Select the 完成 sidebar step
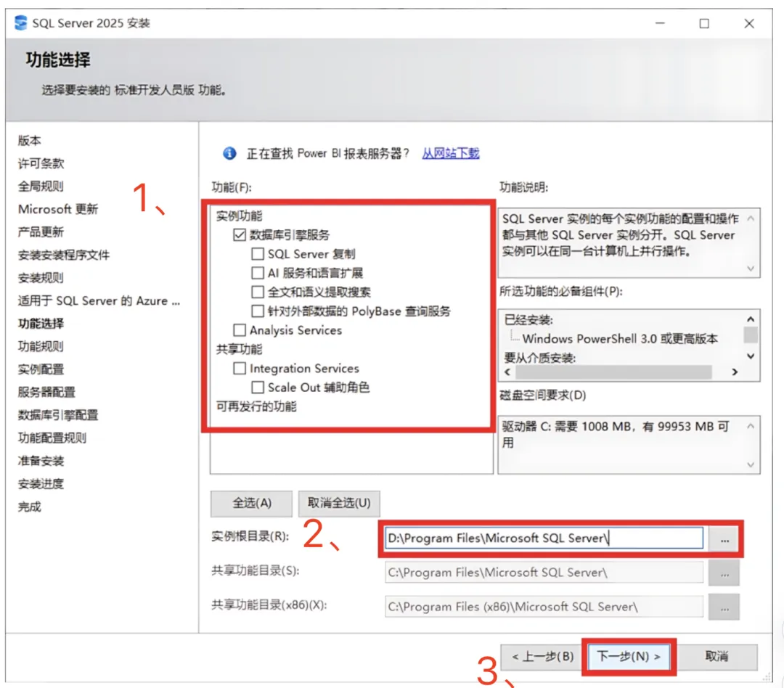 [x=30, y=507]
